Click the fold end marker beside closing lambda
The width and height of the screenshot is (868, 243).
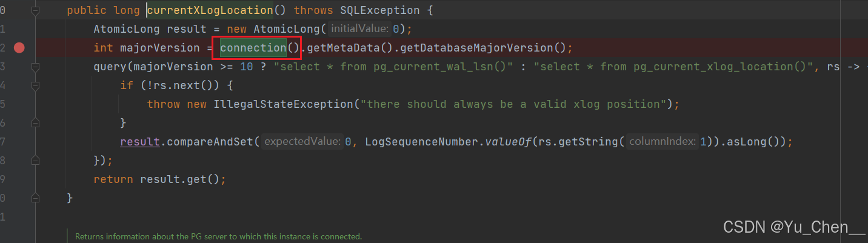(35, 161)
